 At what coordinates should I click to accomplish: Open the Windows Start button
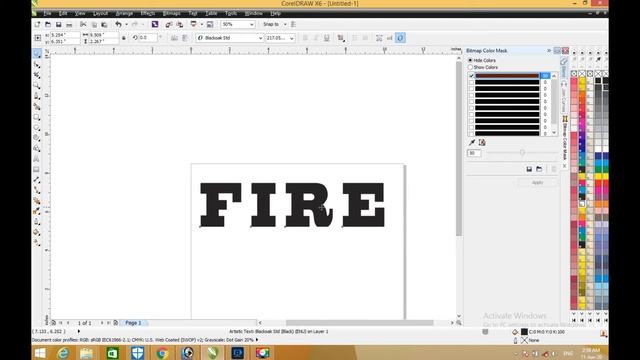coord(40,353)
